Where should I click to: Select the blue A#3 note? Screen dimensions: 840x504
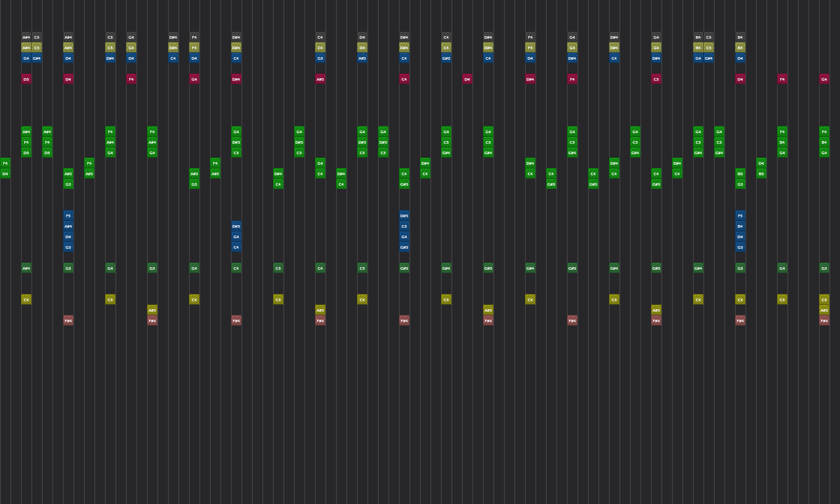click(x=362, y=58)
